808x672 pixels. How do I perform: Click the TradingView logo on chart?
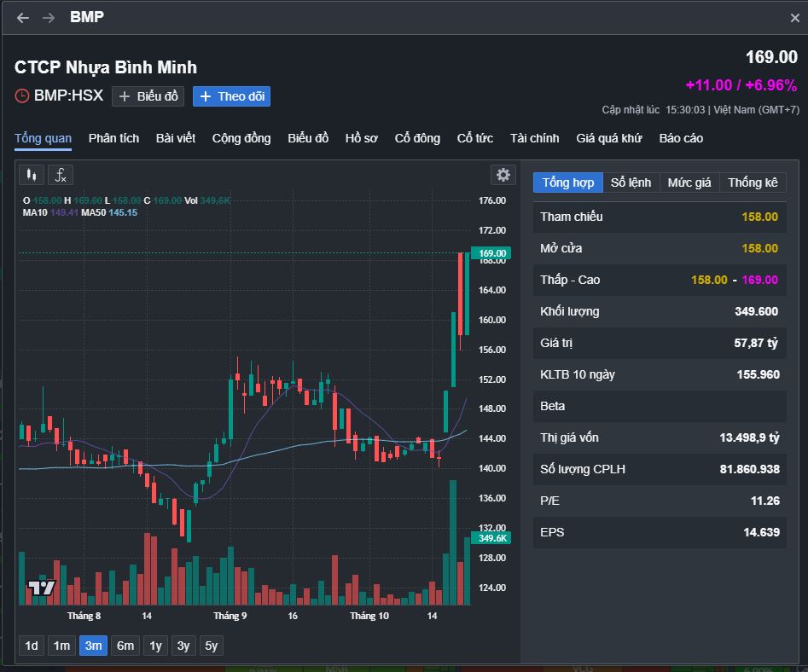(x=41, y=588)
